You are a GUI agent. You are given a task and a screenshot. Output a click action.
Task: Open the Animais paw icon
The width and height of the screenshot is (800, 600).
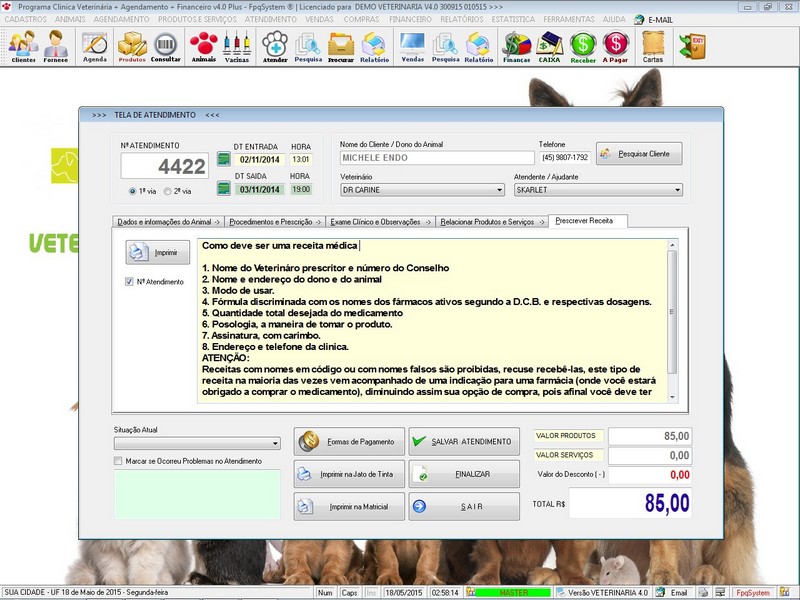(204, 46)
